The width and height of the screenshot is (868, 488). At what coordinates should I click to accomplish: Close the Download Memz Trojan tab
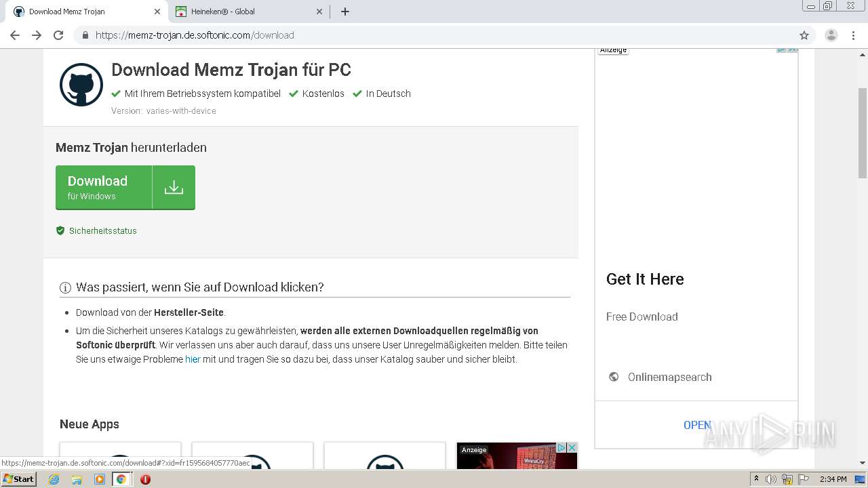coord(157,12)
